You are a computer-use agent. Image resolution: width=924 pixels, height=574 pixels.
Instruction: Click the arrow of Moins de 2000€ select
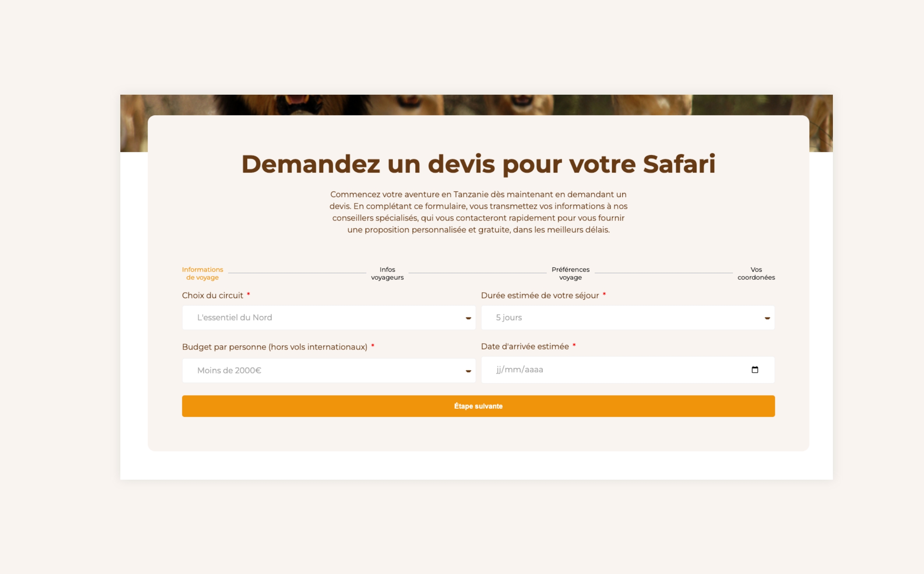468,371
